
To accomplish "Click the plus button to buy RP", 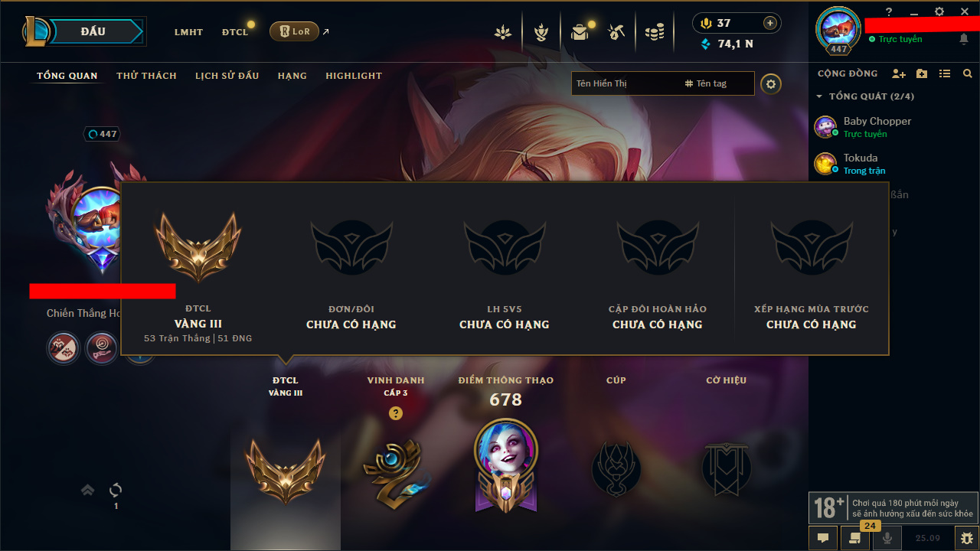I will click(x=770, y=23).
